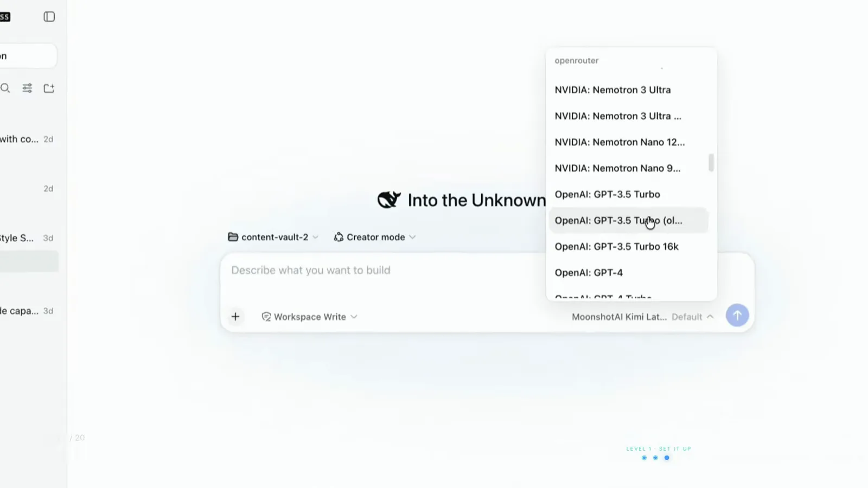Click the Workspace Write shield icon
Image resolution: width=868 pixels, height=488 pixels.
pos(266,317)
